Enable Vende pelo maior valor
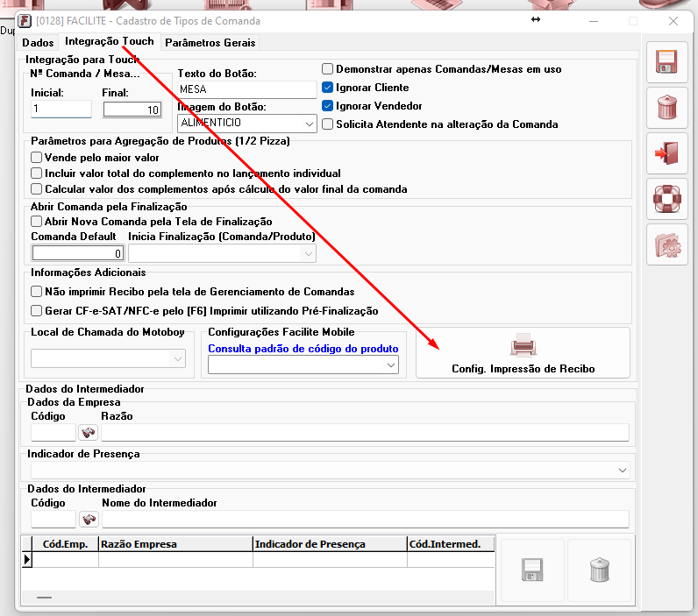This screenshot has width=698, height=616. pyautogui.click(x=37, y=158)
